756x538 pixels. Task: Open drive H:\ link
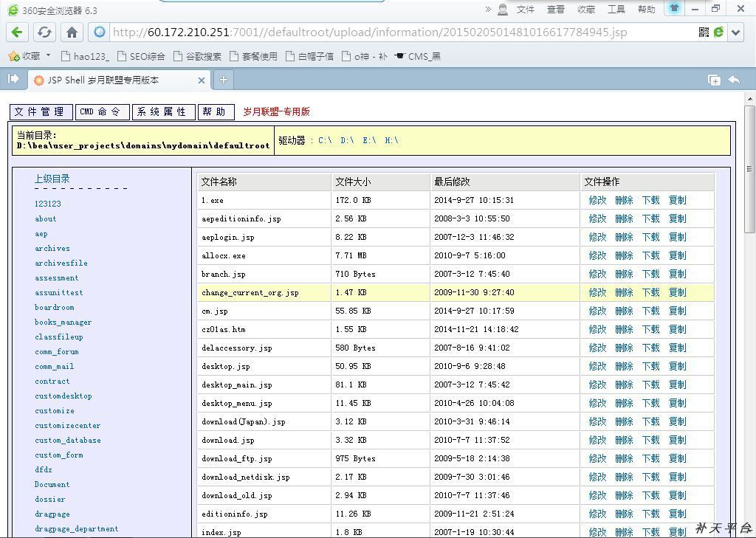tap(391, 140)
